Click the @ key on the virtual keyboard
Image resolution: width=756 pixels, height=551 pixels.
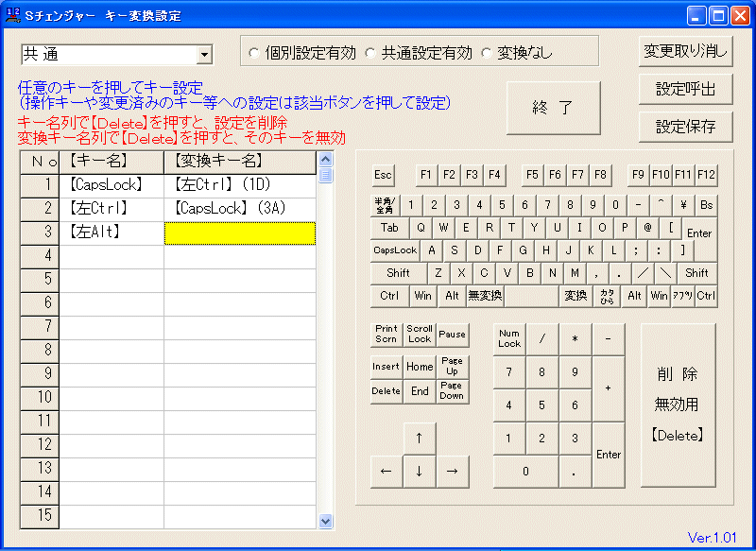pos(647,228)
